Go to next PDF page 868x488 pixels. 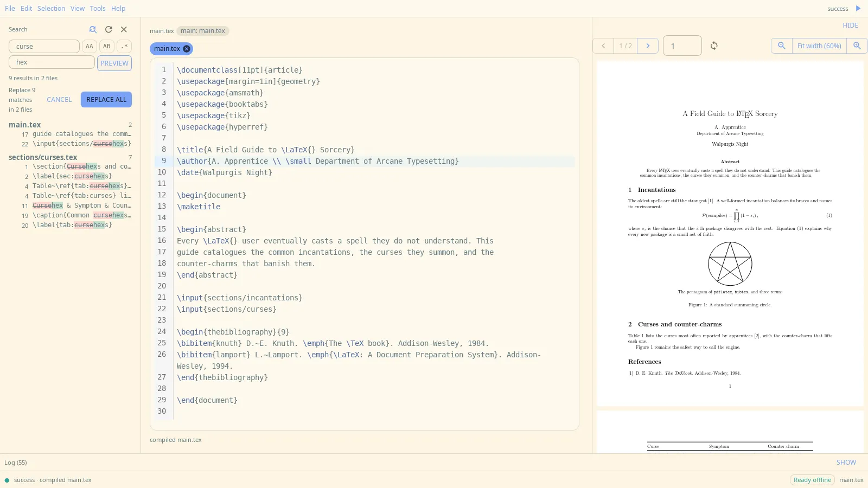(648, 46)
